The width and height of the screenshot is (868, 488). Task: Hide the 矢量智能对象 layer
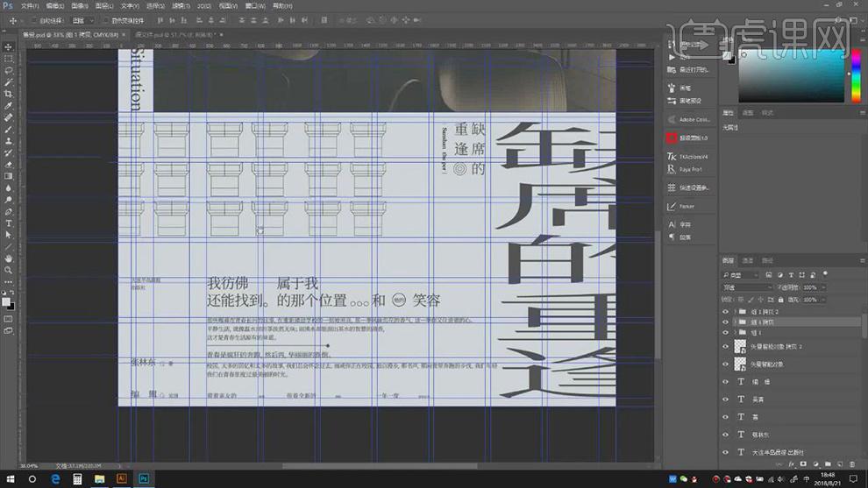(726, 364)
